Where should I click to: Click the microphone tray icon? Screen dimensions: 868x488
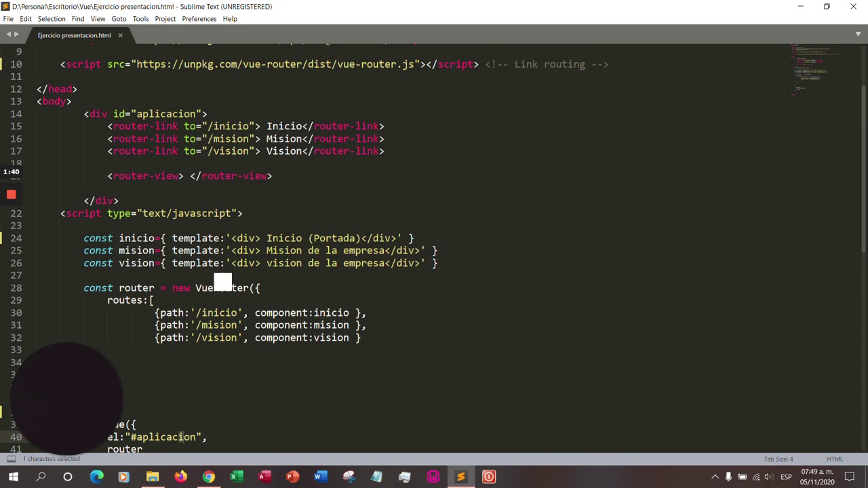pyautogui.click(x=728, y=477)
